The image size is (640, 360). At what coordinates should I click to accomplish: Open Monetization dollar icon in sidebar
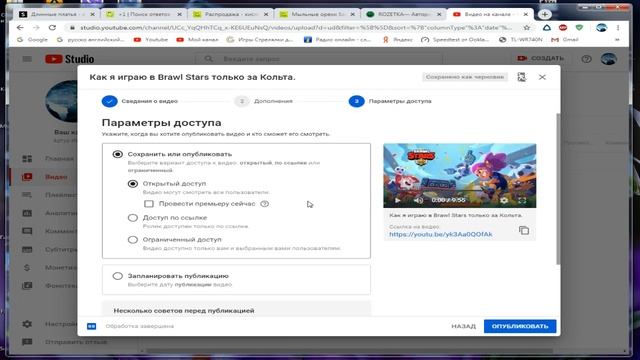(x=27, y=267)
